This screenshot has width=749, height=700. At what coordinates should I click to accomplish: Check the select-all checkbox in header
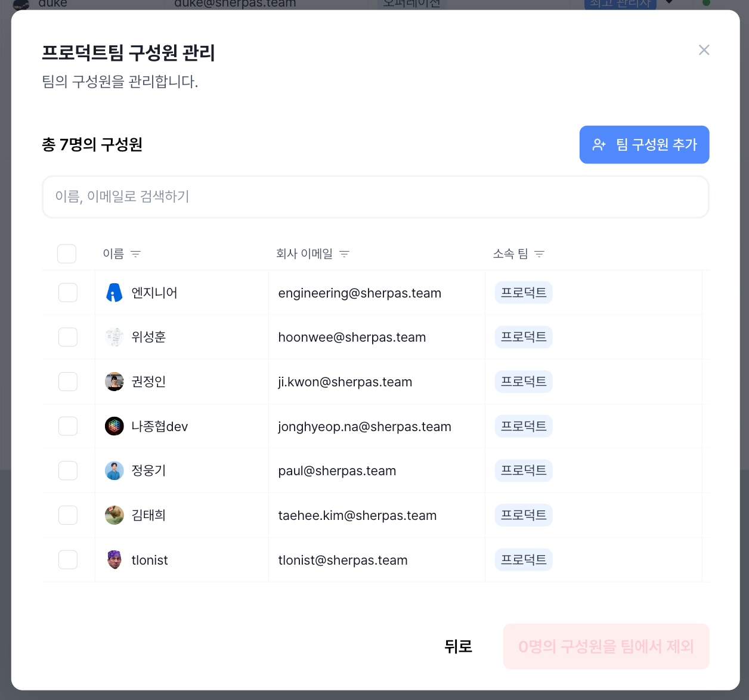tap(67, 254)
